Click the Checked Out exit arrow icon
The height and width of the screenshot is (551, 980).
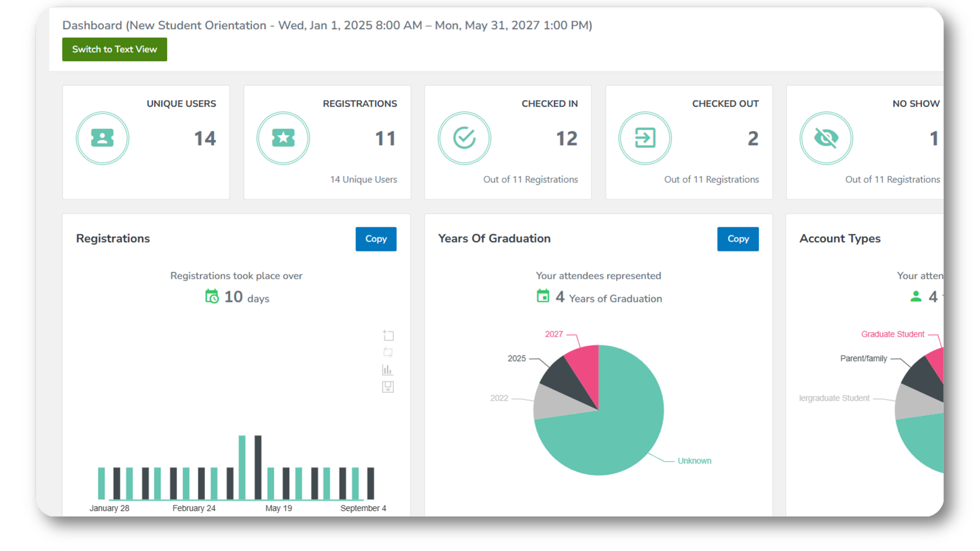pyautogui.click(x=645, y=138)
